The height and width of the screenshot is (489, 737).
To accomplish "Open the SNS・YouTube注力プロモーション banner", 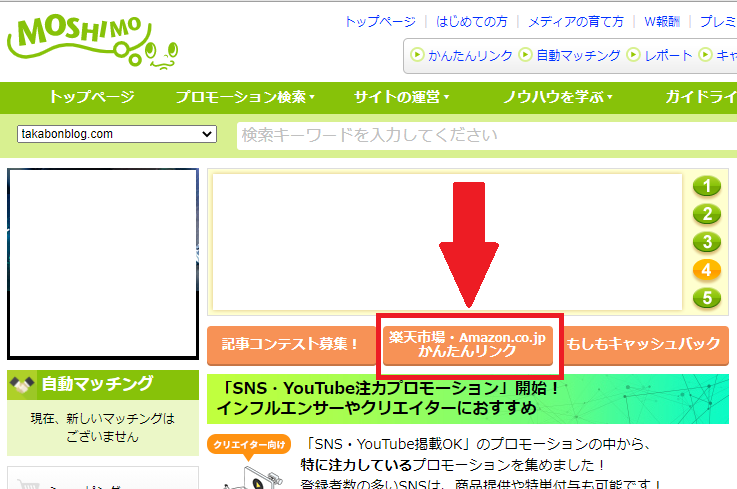I will (x=468, y=399).
